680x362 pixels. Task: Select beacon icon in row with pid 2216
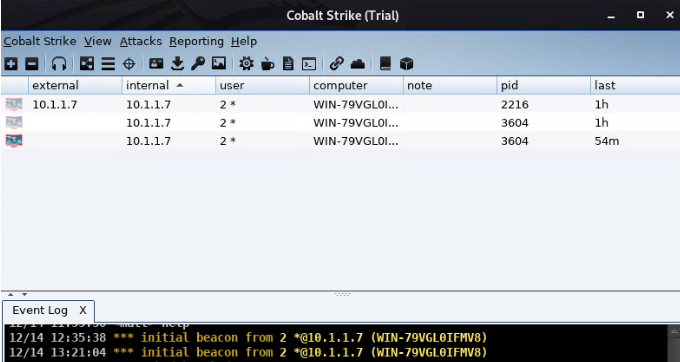pyautogui.click(x=14, y=104)
